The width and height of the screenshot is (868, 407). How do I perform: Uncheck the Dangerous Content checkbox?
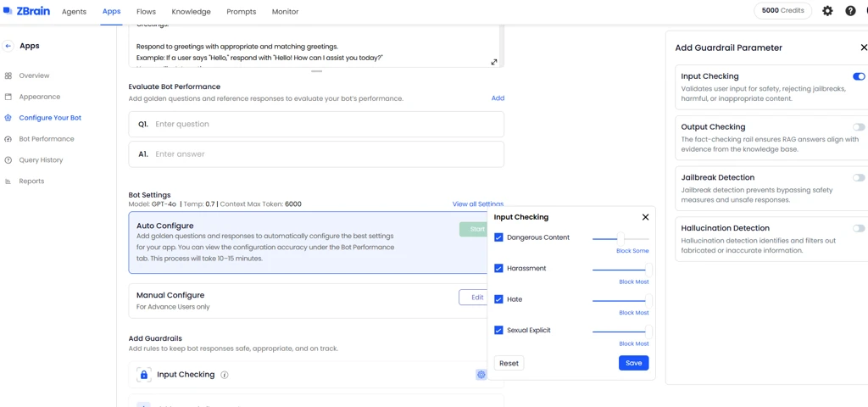[x=498, y=237]
